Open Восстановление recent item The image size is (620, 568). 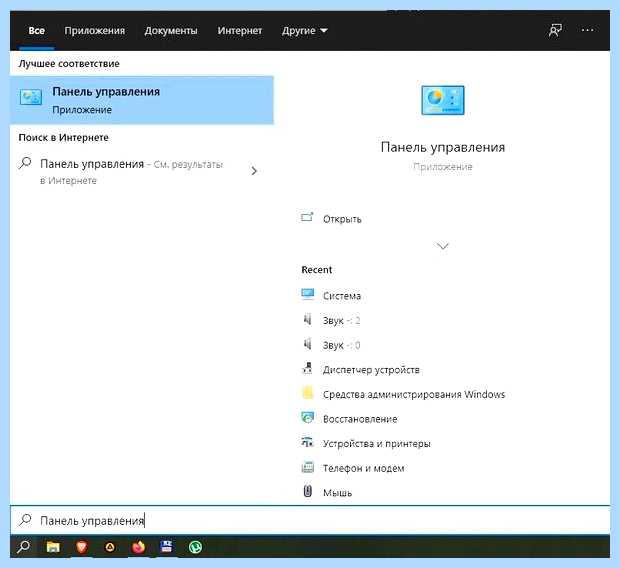coord(360,419)
